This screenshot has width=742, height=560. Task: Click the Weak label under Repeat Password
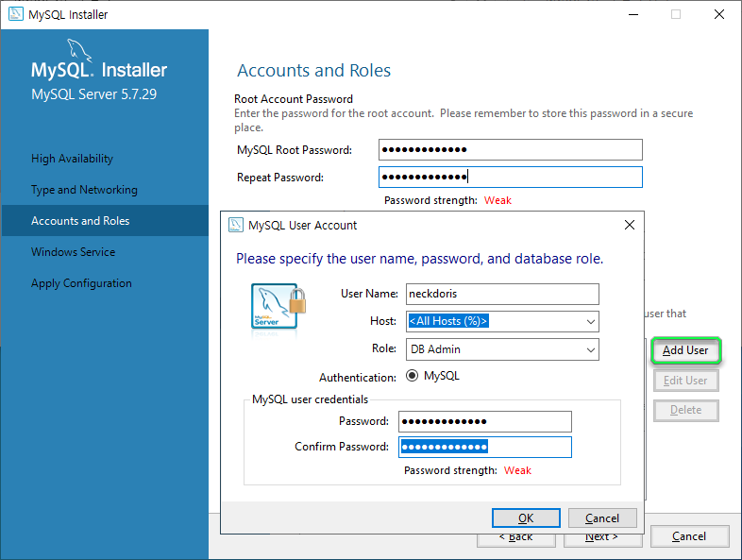(x=497, y=200)
